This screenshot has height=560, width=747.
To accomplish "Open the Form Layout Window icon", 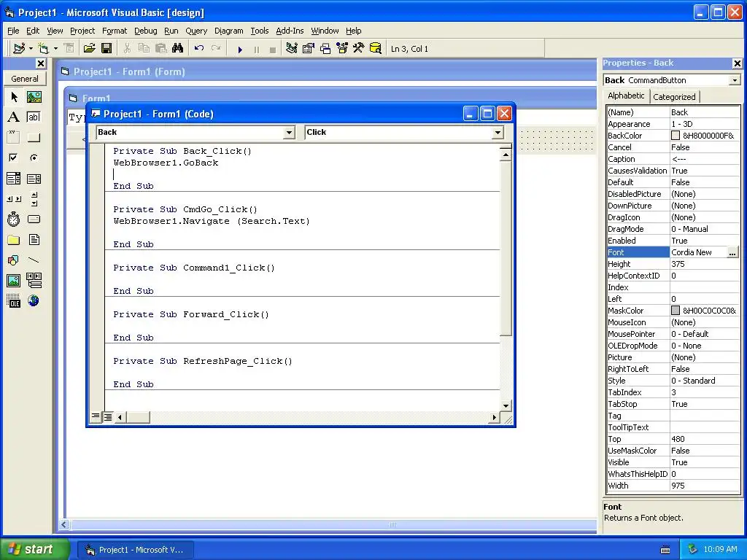I will point(325,48).
